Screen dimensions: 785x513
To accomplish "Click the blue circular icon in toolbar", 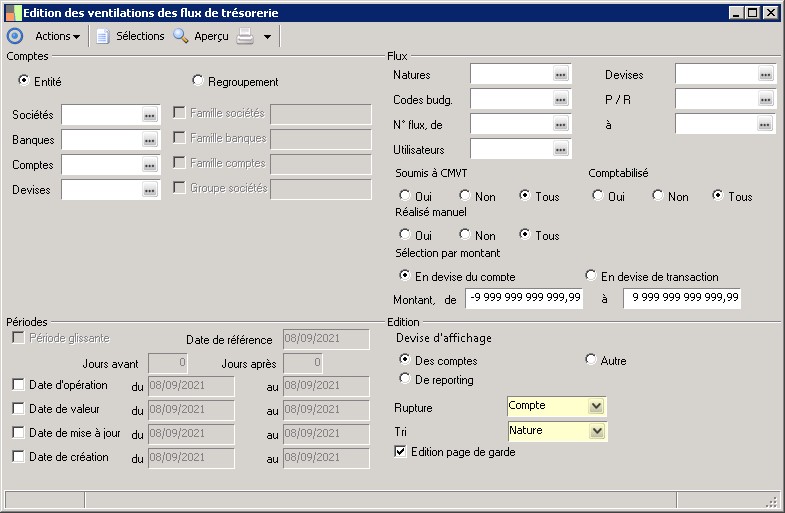I will pos(15,36).
